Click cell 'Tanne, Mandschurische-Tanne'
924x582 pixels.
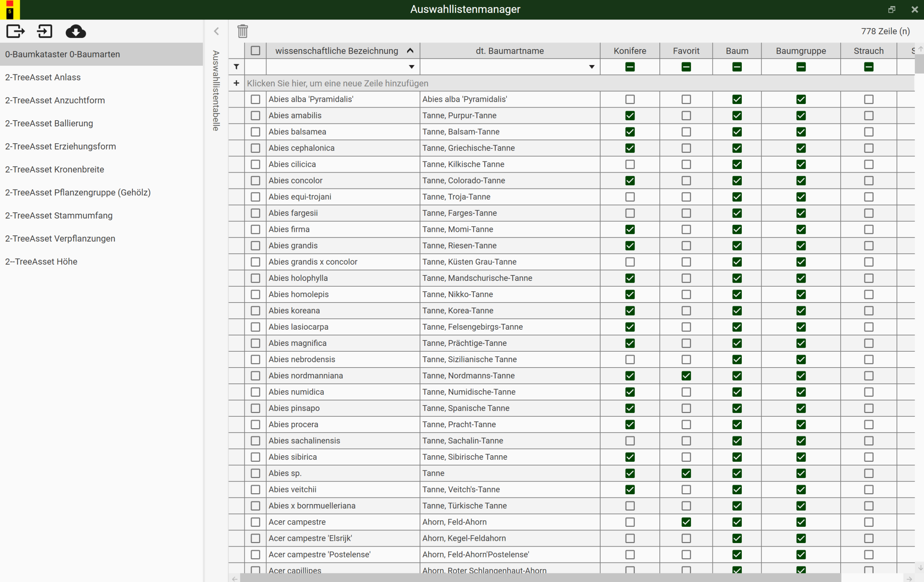510,278
